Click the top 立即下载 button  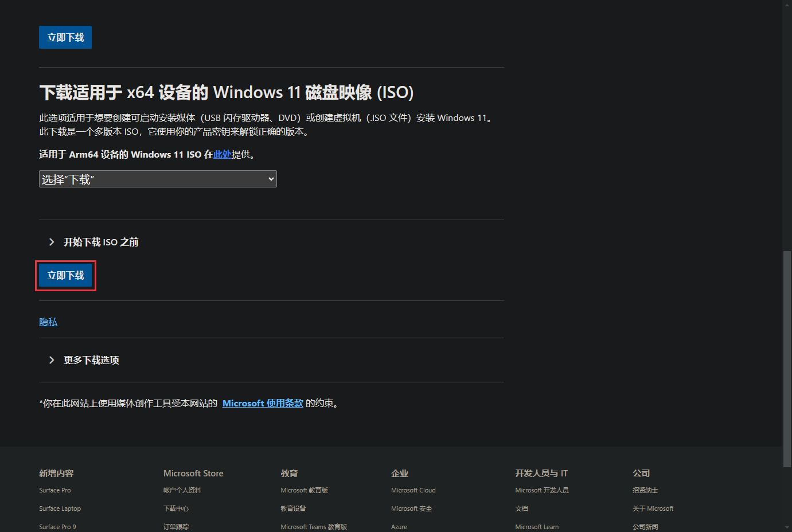pyautogui.click(x=65, y=37)
